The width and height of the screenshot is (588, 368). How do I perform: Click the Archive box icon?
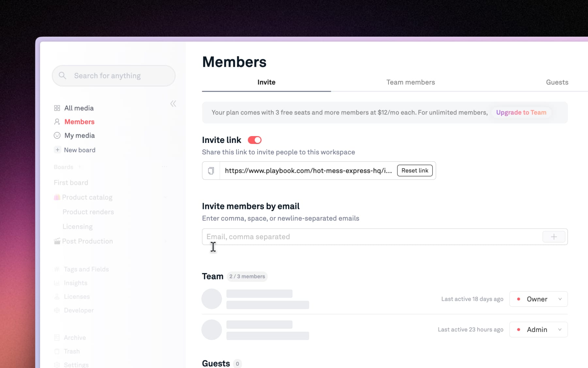click(x=57, y=338)
